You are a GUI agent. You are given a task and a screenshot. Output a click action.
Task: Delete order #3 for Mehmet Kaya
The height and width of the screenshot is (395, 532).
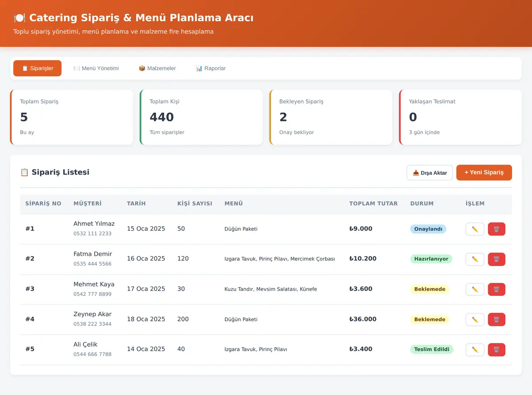(497, 289)
